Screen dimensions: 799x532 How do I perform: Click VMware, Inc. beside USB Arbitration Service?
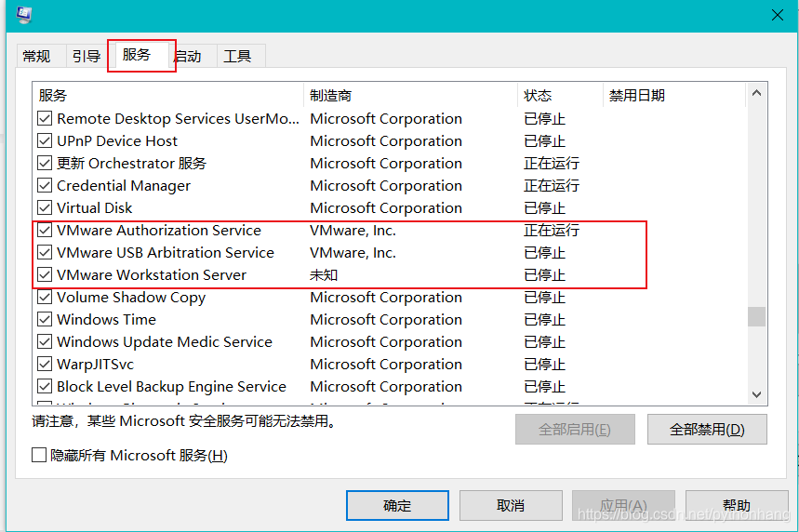tap(353, 253)
